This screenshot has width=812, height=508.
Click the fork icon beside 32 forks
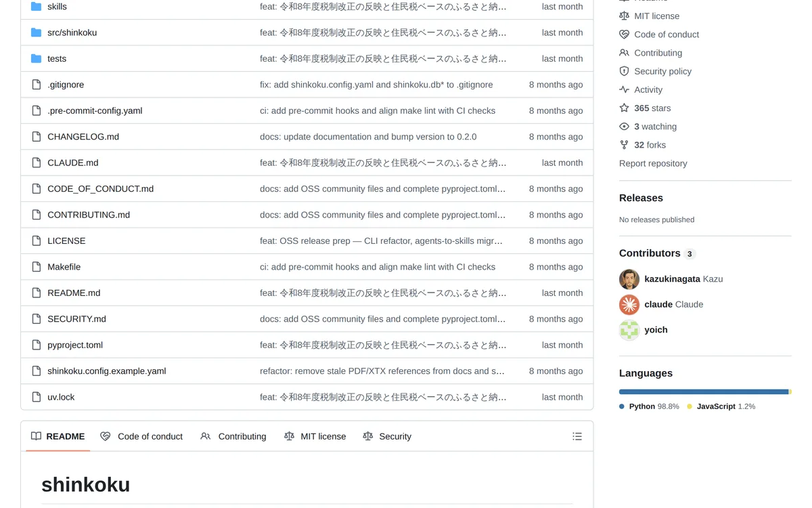tap(624, 145)
